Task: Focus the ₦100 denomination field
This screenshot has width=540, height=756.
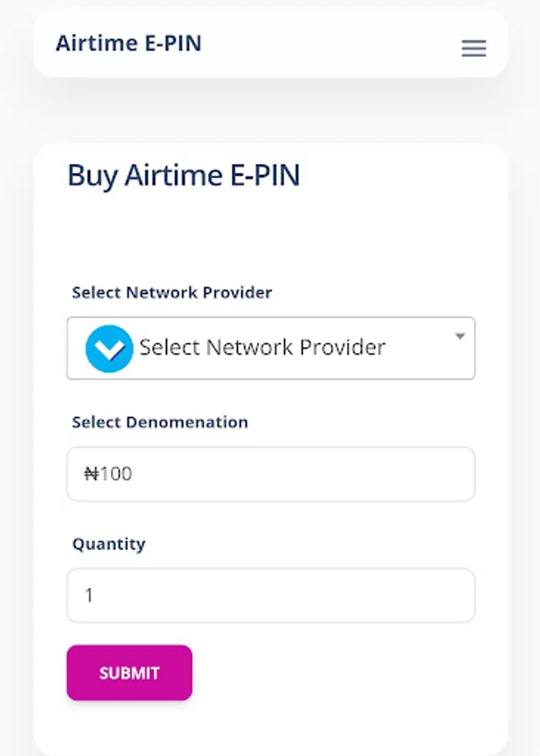Action: point(270,474)
